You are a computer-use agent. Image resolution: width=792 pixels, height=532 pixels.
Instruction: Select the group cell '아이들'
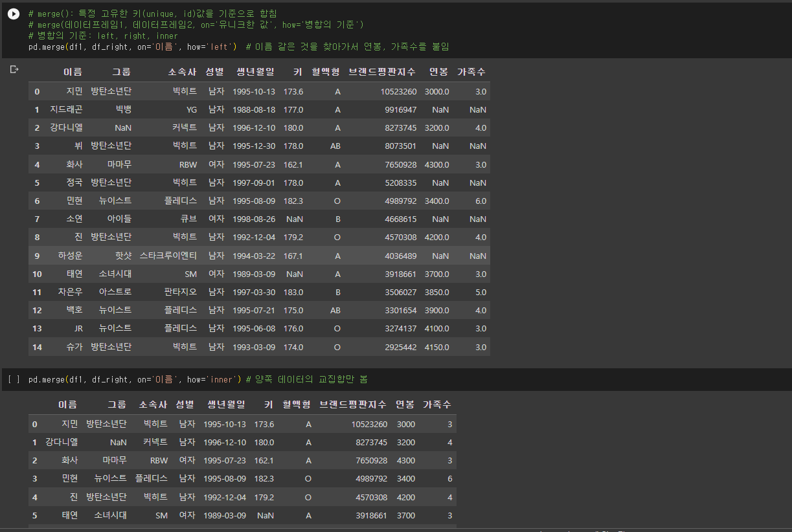click(119, 219)
